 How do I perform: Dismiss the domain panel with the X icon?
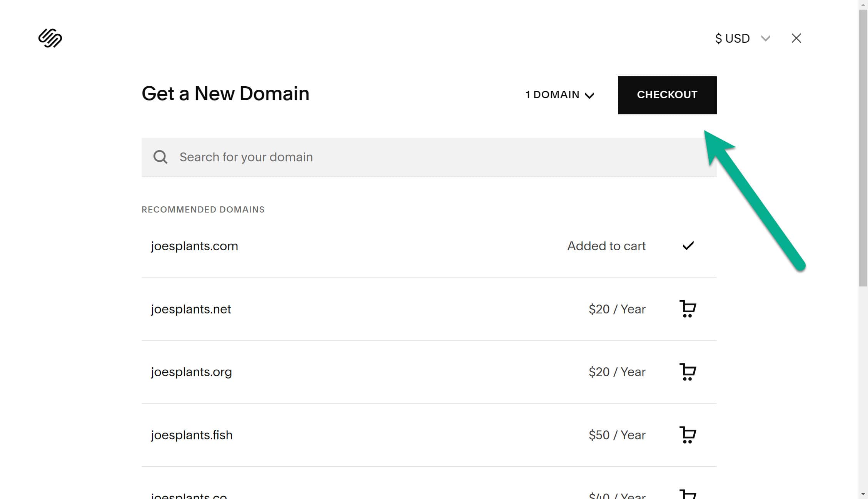[796, 38]
